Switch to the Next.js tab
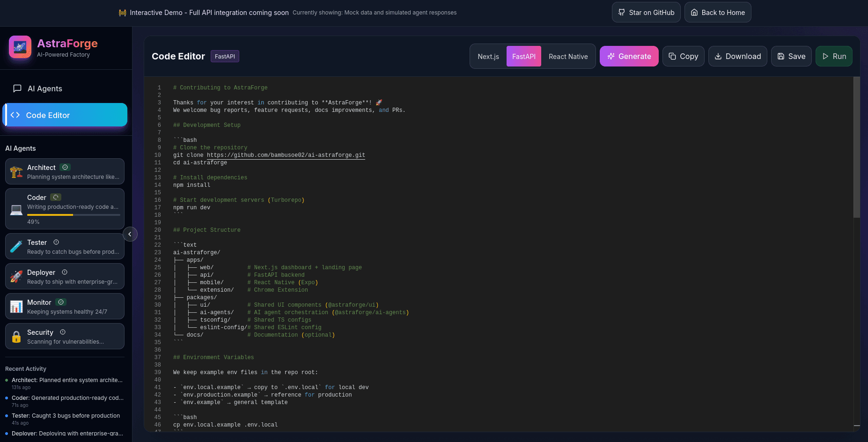The width and height of the screenshot is (868, 442). coord(488,56)
